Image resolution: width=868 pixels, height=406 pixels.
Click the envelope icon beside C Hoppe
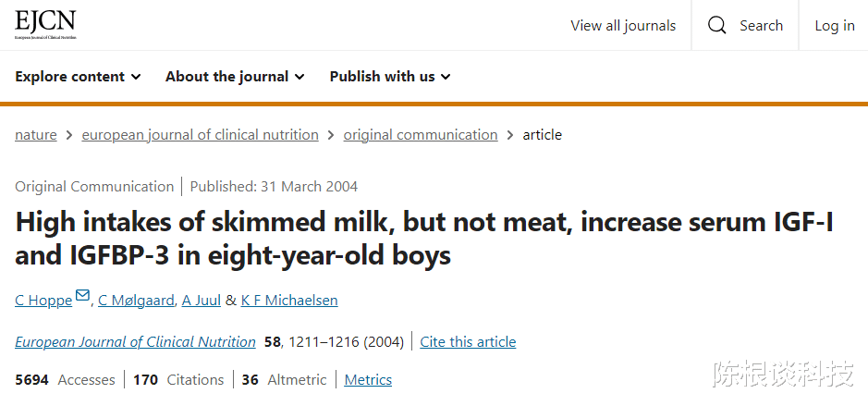coord(83,296)
